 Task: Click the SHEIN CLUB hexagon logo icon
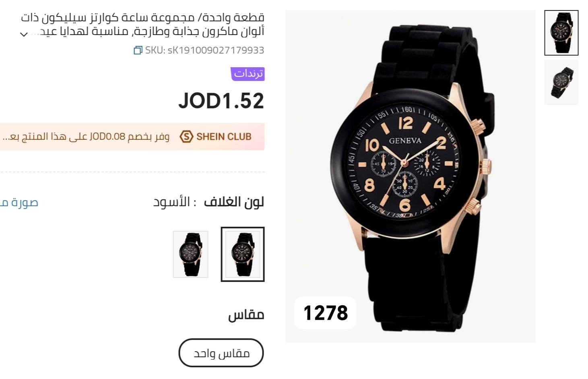pyautogui.click(x=186, y=137)
